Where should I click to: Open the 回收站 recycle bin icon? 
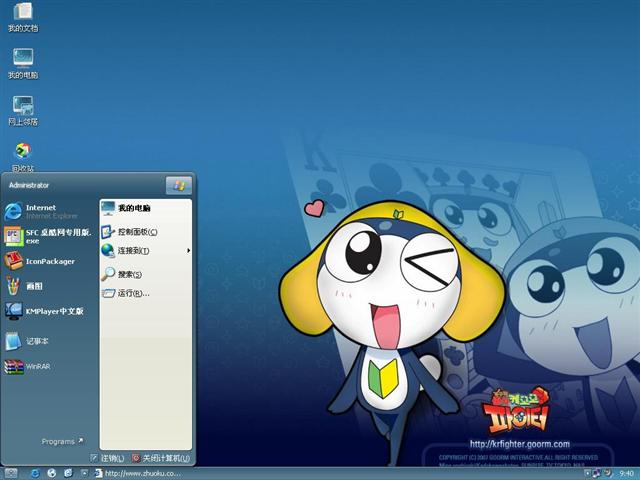[23, 157]
